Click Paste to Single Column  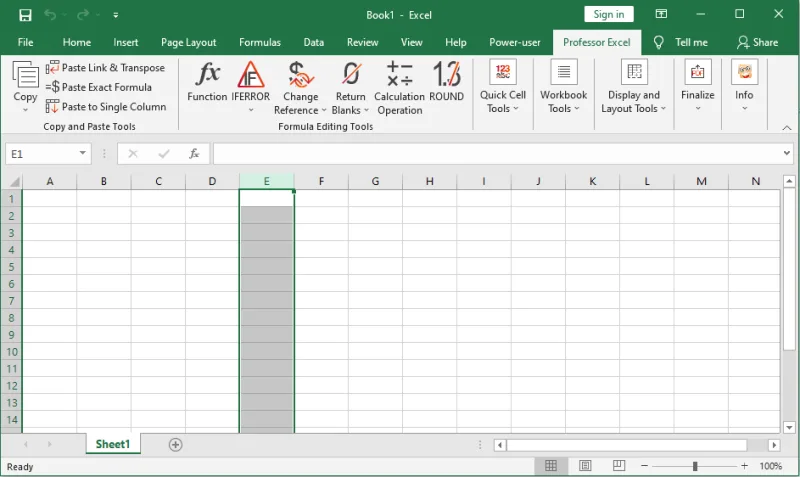(106, 107)
